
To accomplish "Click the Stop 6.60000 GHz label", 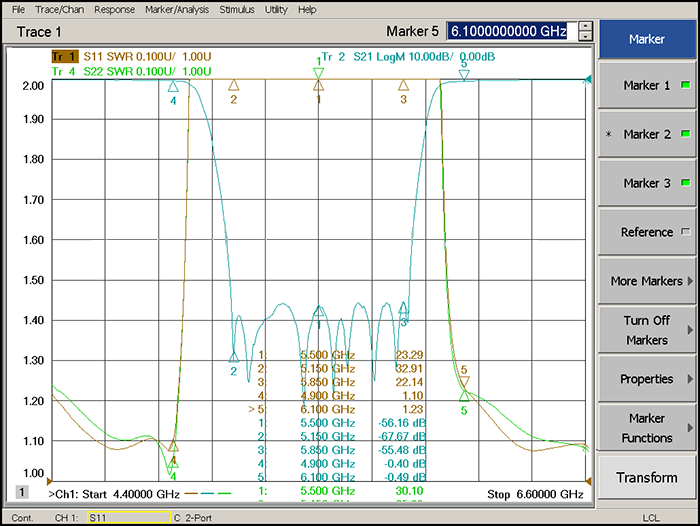I will click(x=535, y=494).
